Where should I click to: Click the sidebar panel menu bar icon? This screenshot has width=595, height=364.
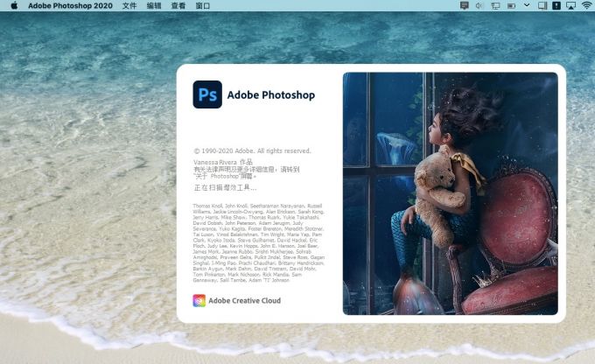pyautogui.click(x=542, y=6)
